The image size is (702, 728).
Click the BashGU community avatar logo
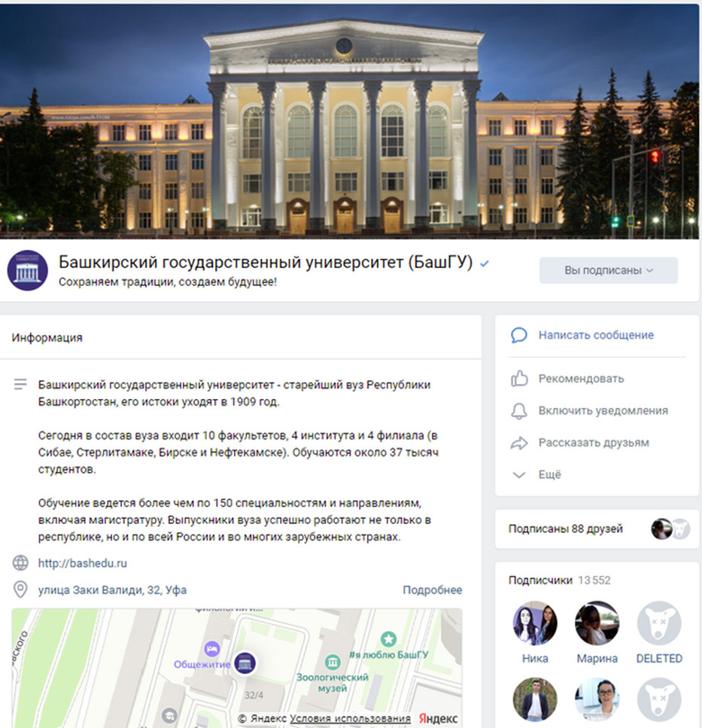point(27,271)
